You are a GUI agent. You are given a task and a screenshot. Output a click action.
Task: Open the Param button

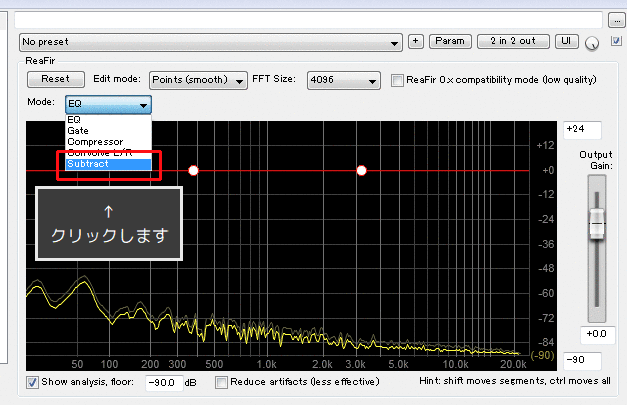pyautogui.click(x=449, y=42)
